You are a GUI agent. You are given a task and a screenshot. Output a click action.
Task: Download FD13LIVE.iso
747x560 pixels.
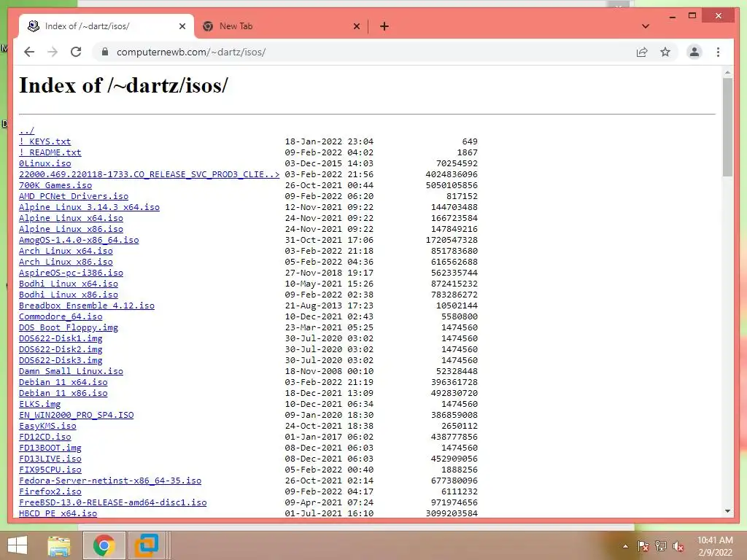50,459
